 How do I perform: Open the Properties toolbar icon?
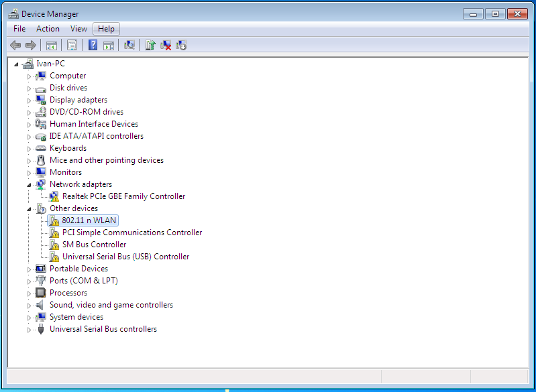72,45
